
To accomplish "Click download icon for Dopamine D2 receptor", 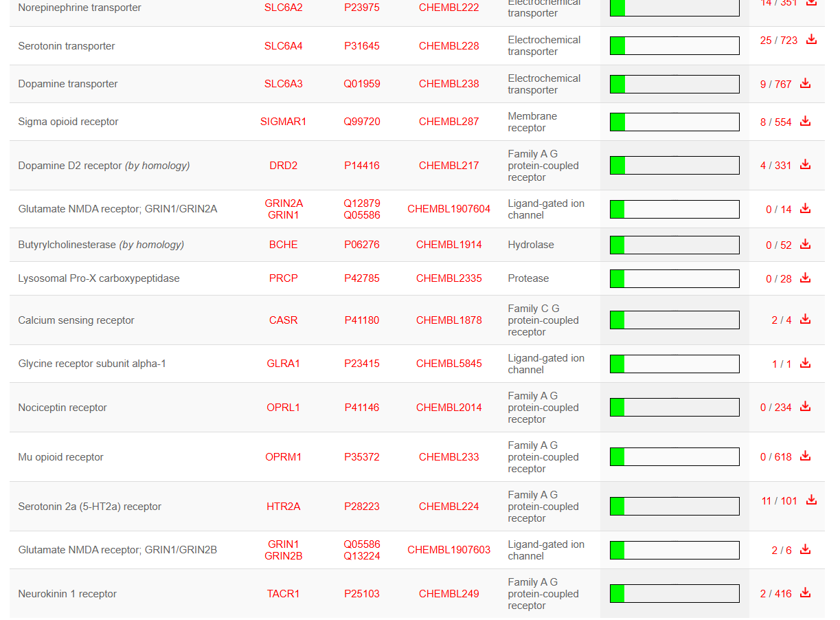I will (805, 165).
